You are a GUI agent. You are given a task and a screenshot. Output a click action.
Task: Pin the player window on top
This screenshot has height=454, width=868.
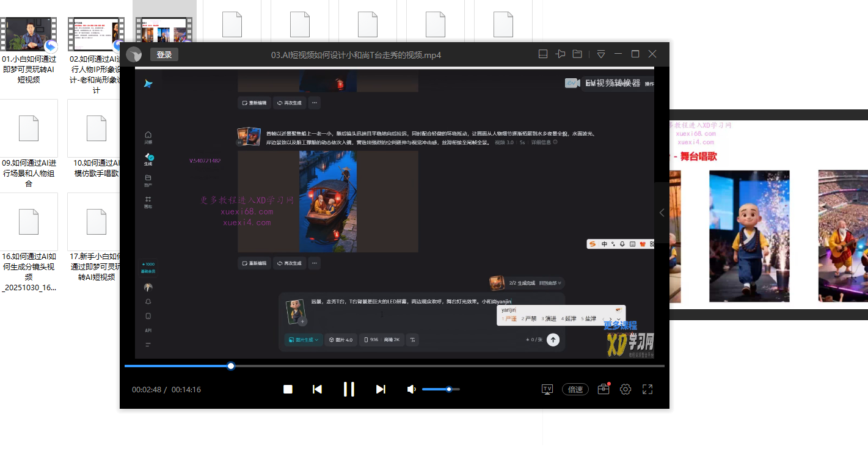coord(560,54)
